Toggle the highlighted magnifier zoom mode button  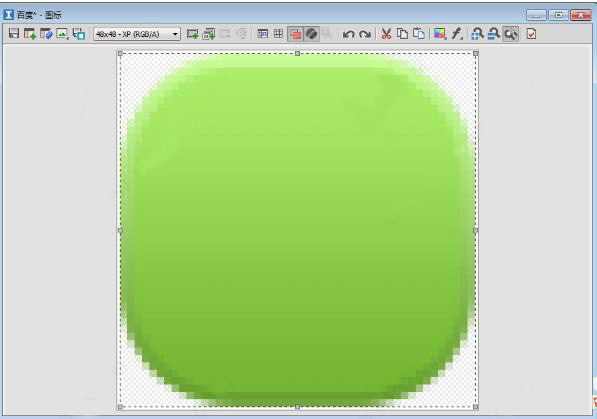click(511, 34)
